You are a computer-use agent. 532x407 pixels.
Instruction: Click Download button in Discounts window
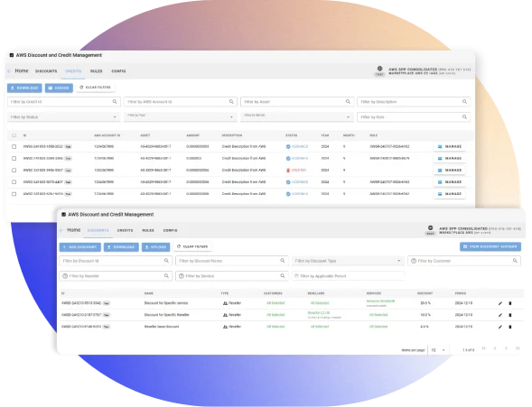coord(121,247)
